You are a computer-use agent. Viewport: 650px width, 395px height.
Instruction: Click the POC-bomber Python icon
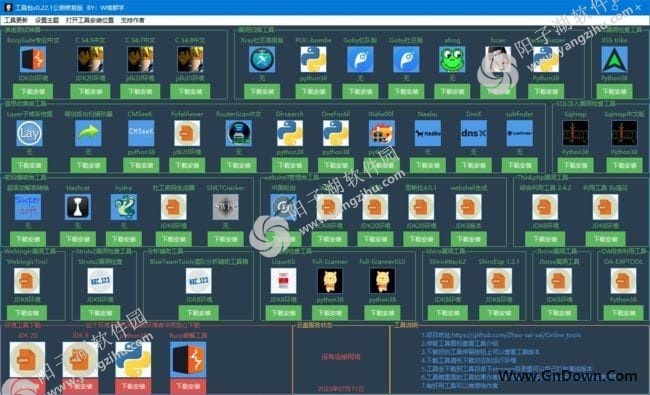point(313,59)
